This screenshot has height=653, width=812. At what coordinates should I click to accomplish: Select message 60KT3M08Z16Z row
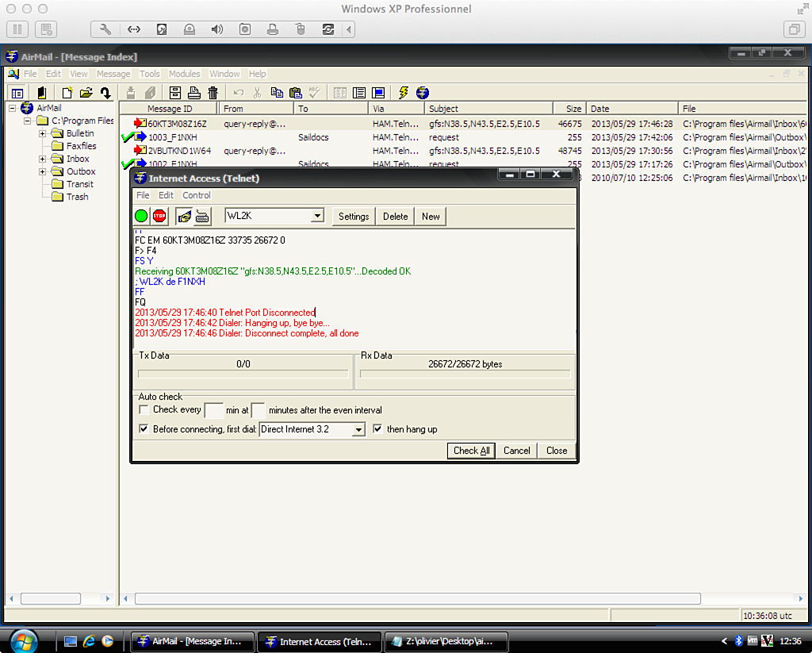click(462, 124)
